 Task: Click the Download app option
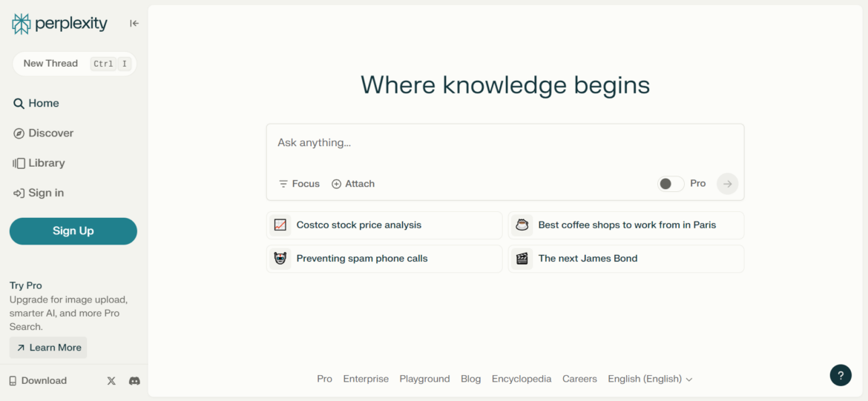point(38,381)
